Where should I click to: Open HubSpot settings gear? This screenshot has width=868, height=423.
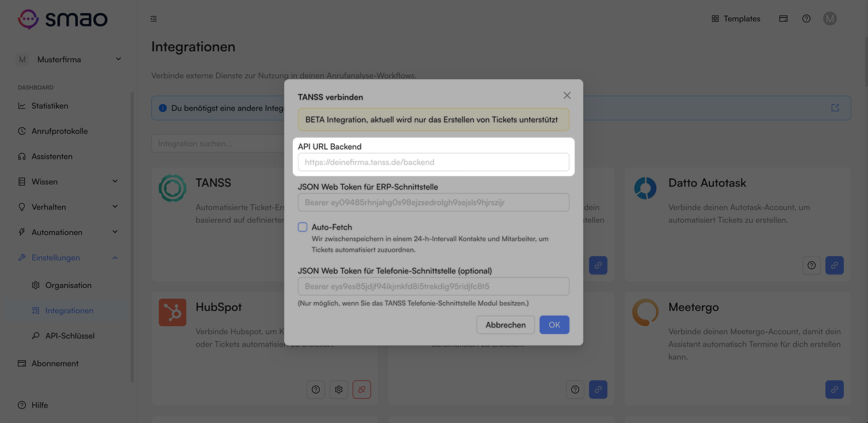(339, 390)
